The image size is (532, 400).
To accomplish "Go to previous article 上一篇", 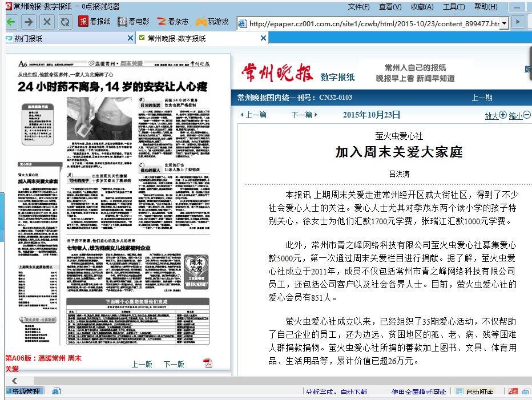I will tap(252, 115).
